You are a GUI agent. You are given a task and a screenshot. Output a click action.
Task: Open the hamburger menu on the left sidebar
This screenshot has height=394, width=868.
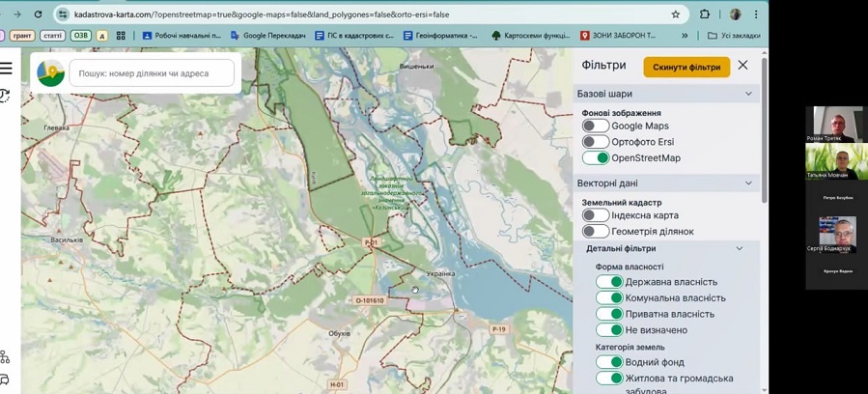(7, 69)
